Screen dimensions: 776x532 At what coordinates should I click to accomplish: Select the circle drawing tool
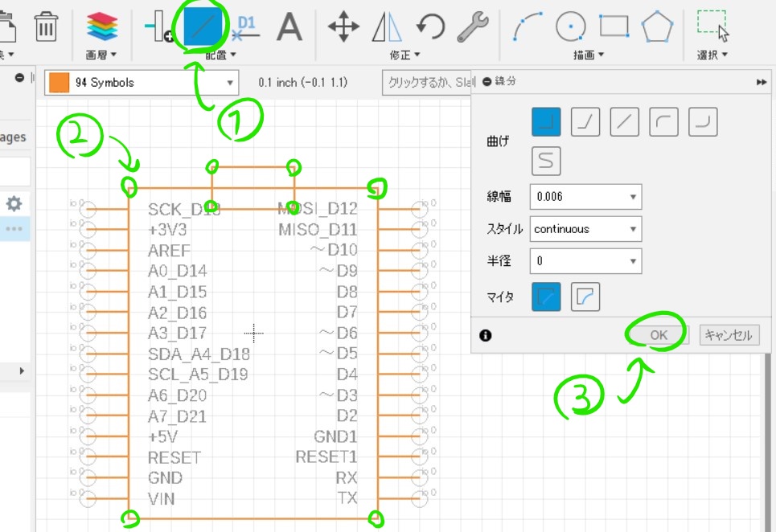point(571,27)
